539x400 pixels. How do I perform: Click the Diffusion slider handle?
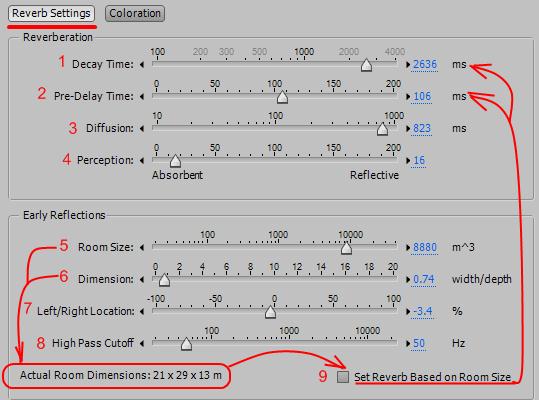pos(382,129)
